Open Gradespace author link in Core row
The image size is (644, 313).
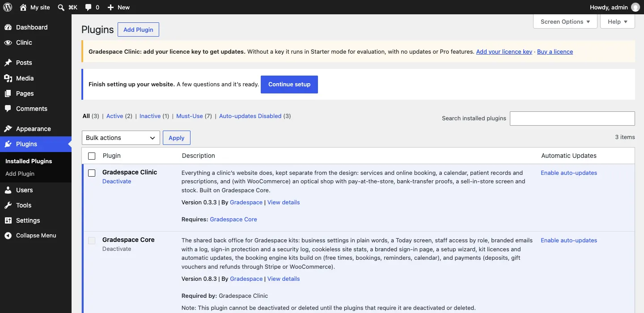pyautogui.click(x=246, y=279)
